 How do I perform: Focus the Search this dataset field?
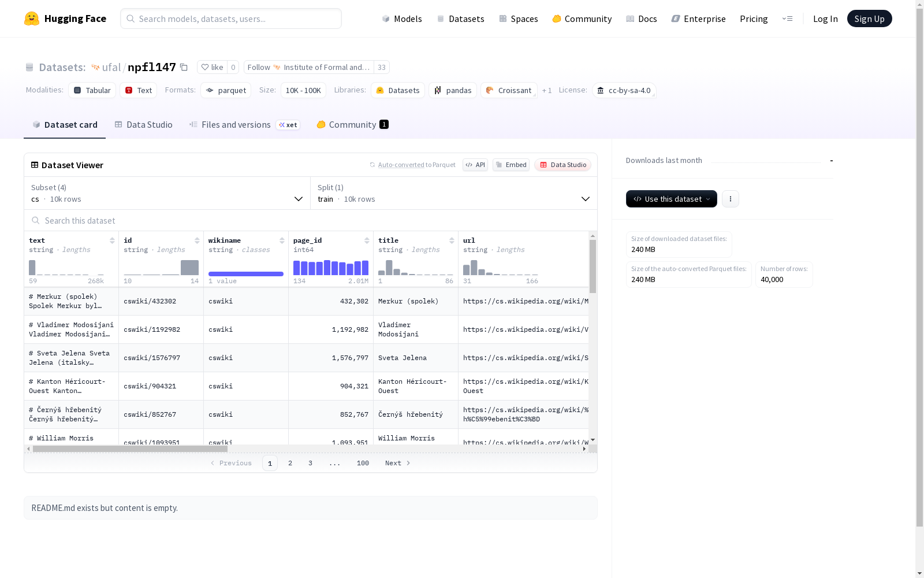click(311, 220)
